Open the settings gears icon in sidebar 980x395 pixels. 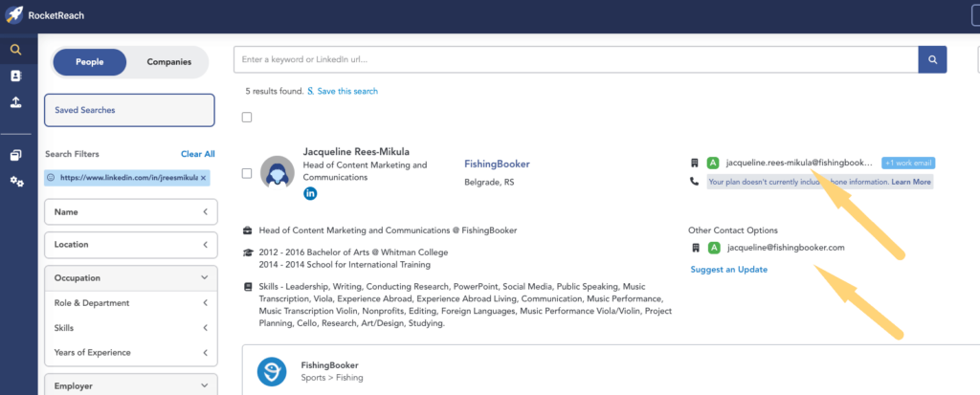pyautogui.click(x=16, y=182)
